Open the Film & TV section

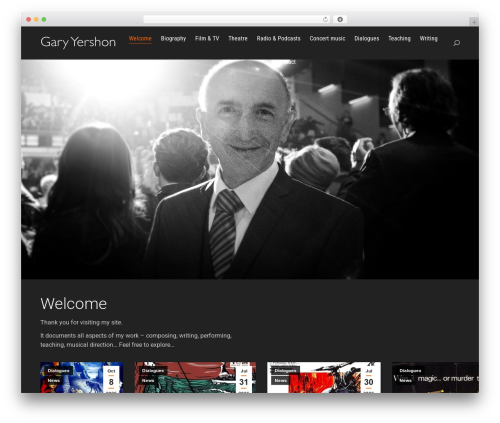tap(207, 39)
